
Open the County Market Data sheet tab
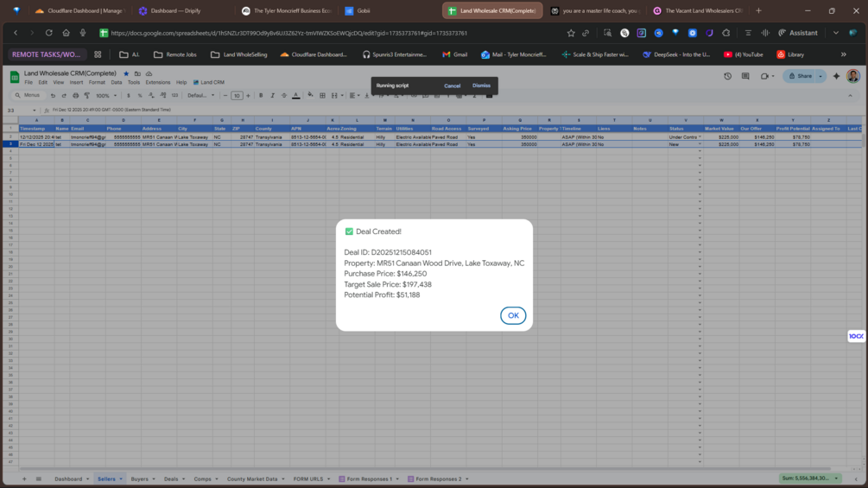tap(252, 479)
